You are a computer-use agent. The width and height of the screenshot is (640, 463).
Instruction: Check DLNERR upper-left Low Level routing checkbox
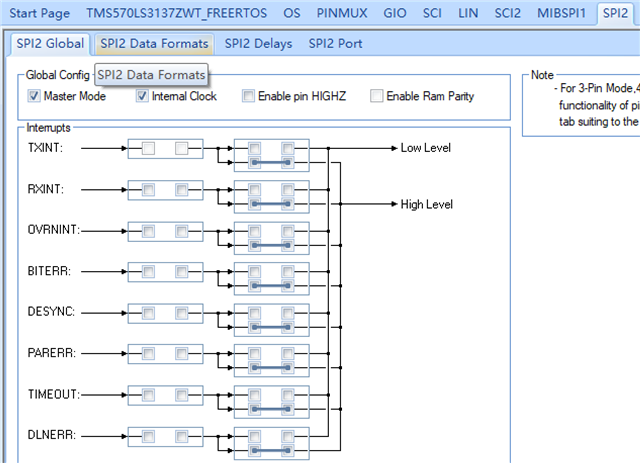click(x=254, y=436)
